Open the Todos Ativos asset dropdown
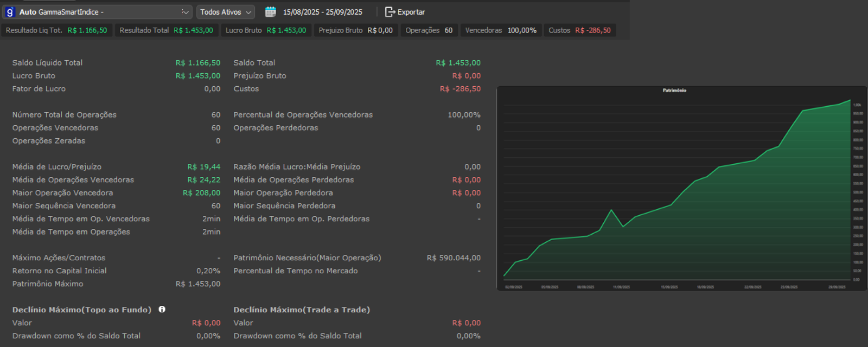 [x=226, y=12]
